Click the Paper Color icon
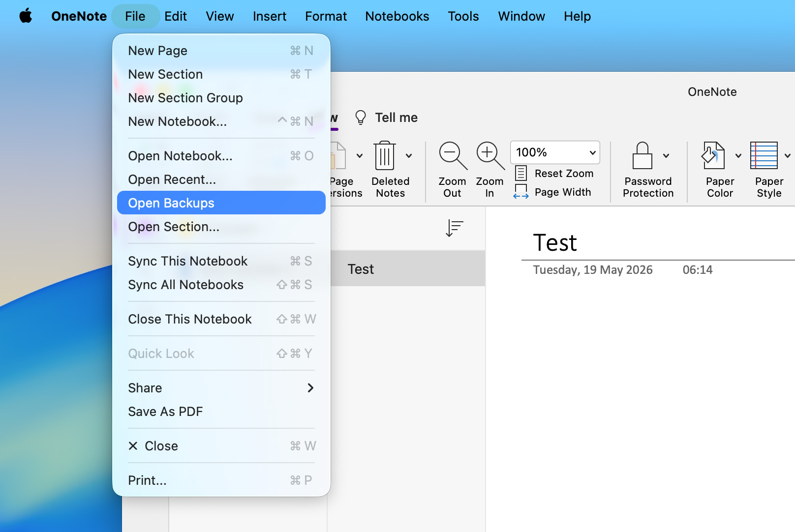This screenshot has width=795, height=532. (x=713, y=155)
